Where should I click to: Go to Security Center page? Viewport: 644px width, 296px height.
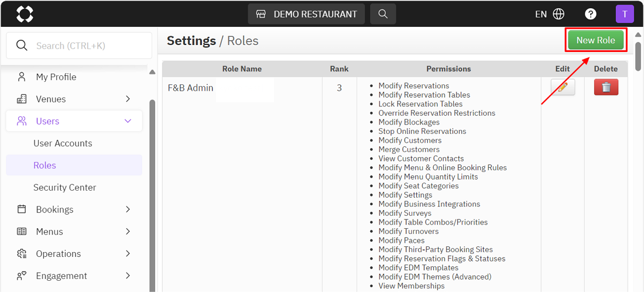pyautogui.click(x=64, y=188)
